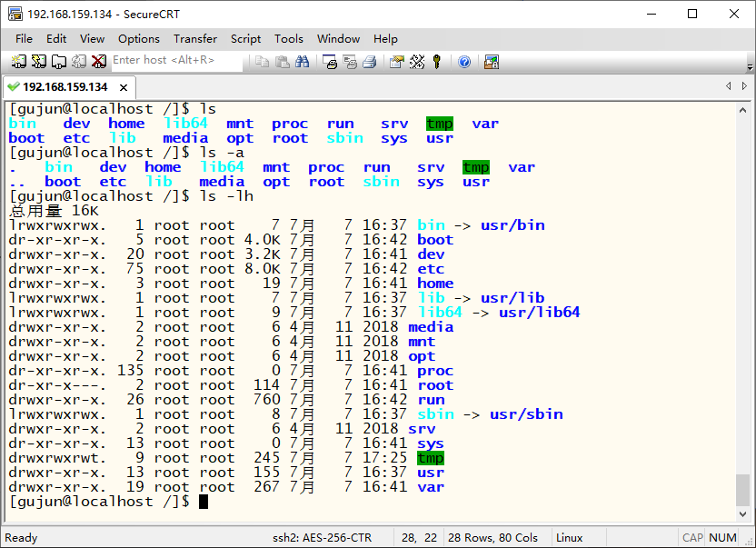Click the Connect icon in the toolbar
This screenshot has height=548, width=756.
(x=19, y=61)
